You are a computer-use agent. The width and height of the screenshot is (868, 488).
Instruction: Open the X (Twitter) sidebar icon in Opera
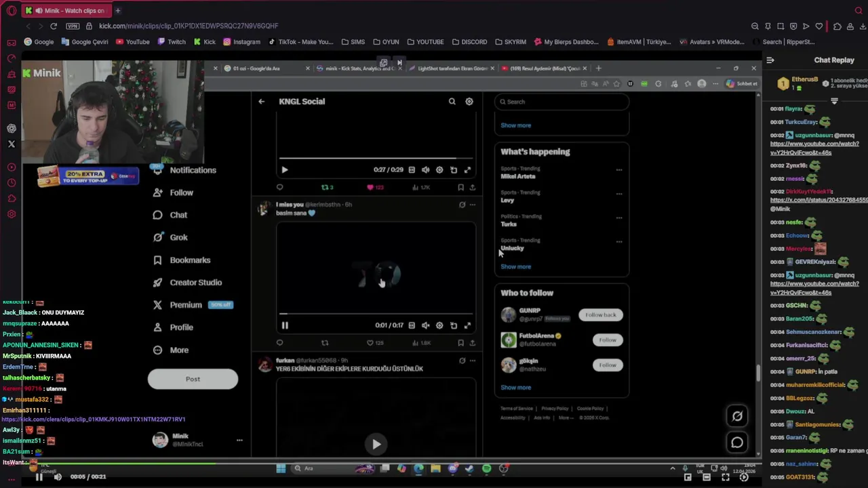click(12, 144)
